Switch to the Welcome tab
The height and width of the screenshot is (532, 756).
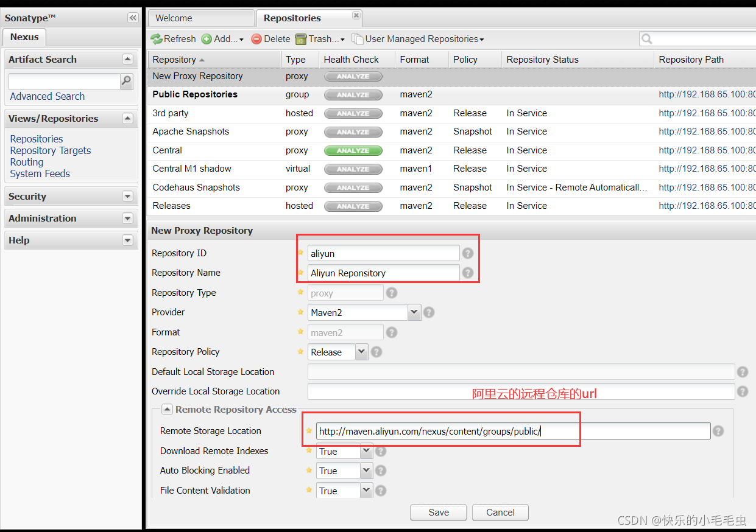pos(201,18)
